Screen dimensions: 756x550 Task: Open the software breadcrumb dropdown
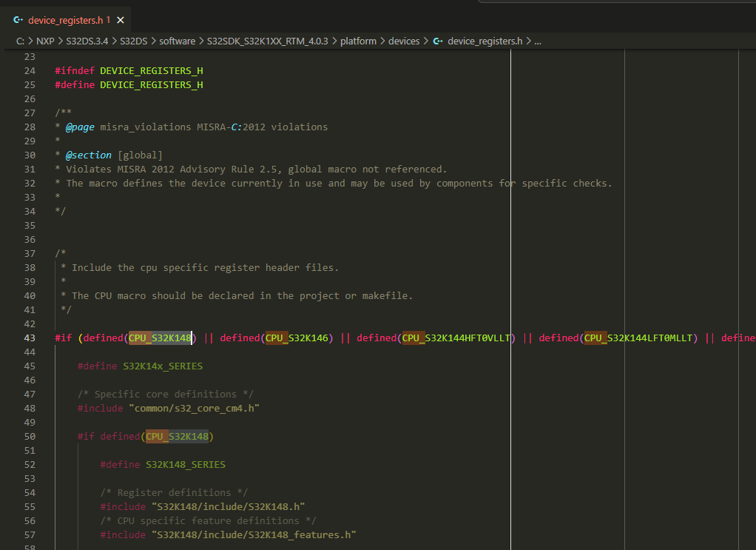coord(178,41)
